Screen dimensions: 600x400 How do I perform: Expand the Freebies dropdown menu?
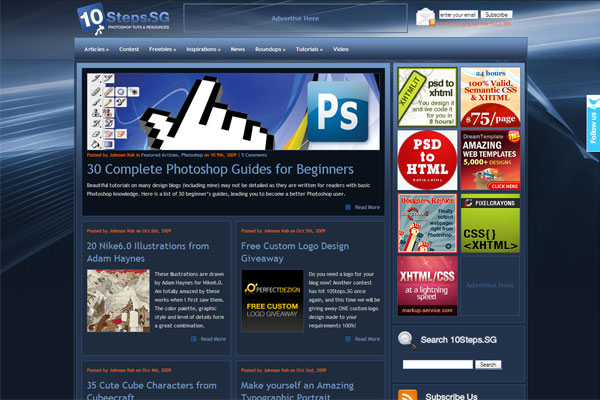tap(162, 49)
